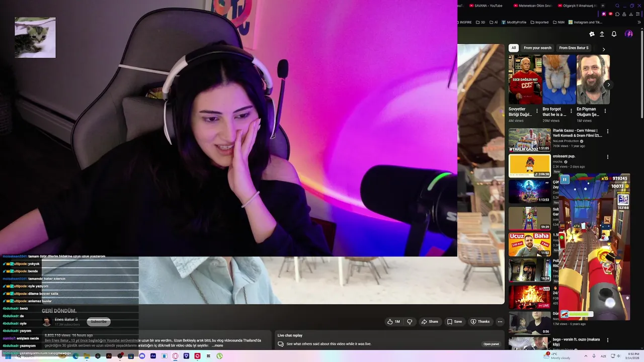
Task: Show next filter chips with right arrow
Action: [604, 49]
